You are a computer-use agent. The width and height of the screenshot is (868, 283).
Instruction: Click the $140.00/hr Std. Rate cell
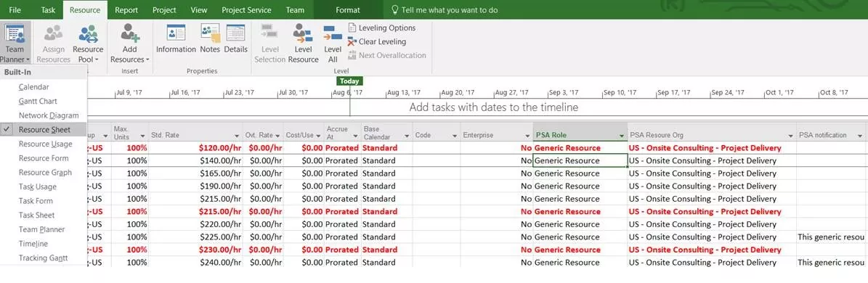click(195, 161)
